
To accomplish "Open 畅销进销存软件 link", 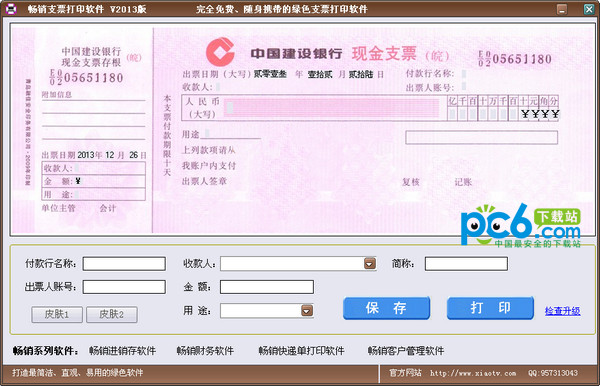I will tap(122, 351).
